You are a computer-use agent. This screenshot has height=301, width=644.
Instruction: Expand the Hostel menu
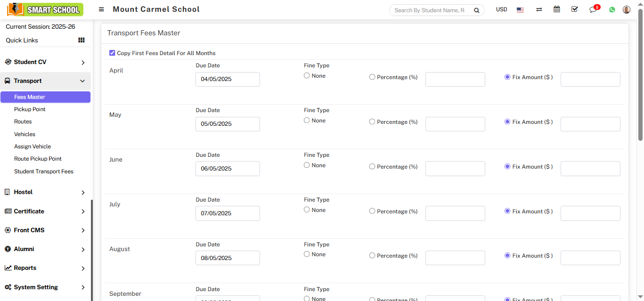[45, 192]
